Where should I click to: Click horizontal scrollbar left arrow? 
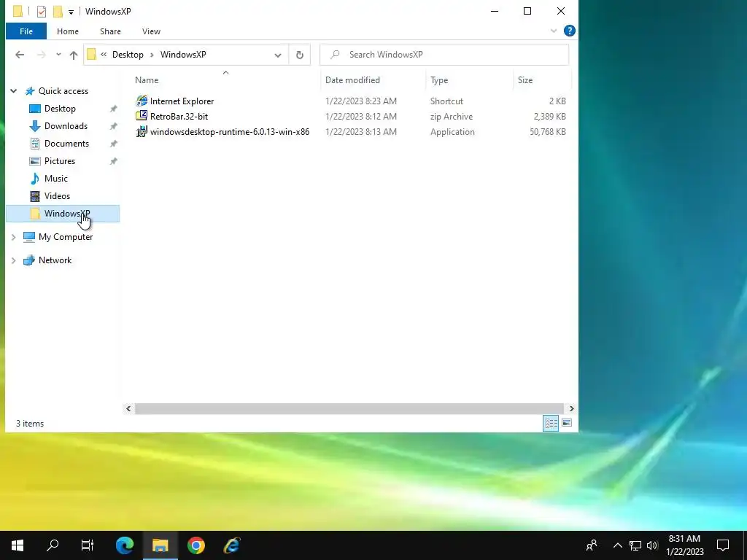coord(128,408)
